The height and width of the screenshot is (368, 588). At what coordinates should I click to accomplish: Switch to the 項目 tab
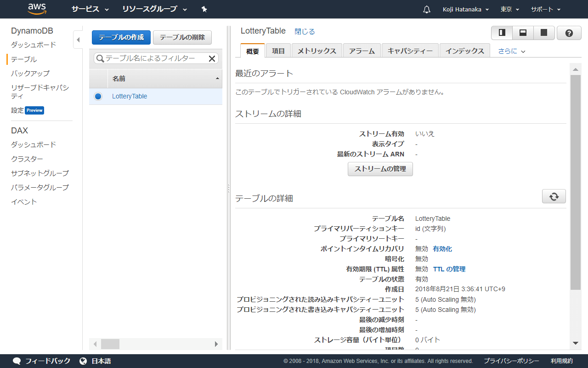[278, 51]
